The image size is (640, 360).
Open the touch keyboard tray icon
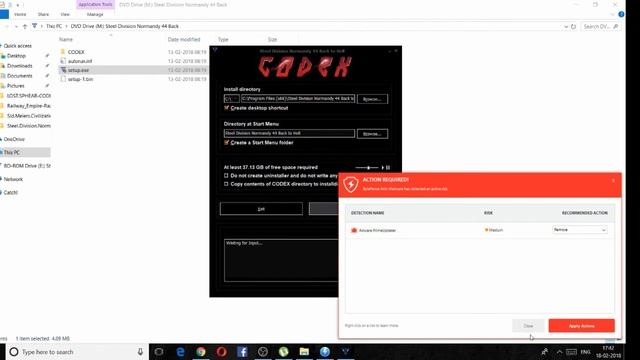[x=571, y=352]
